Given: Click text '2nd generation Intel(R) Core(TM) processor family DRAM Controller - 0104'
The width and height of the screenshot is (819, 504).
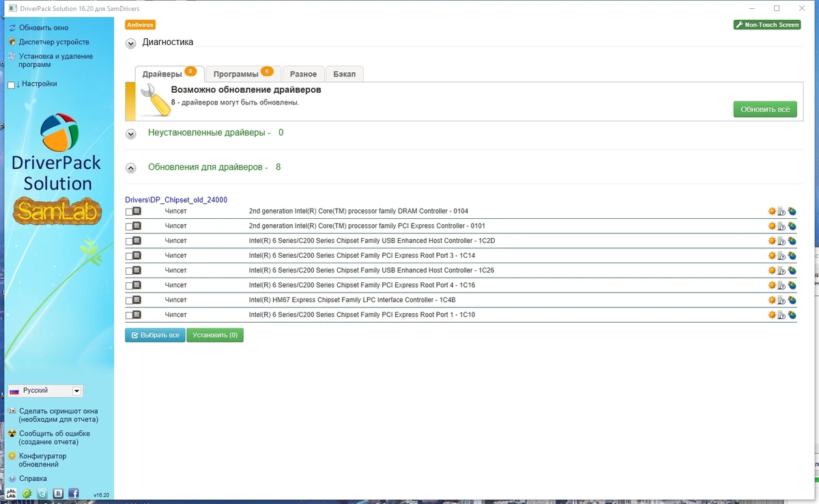Looking at the screenshot, I should point(358,211).
